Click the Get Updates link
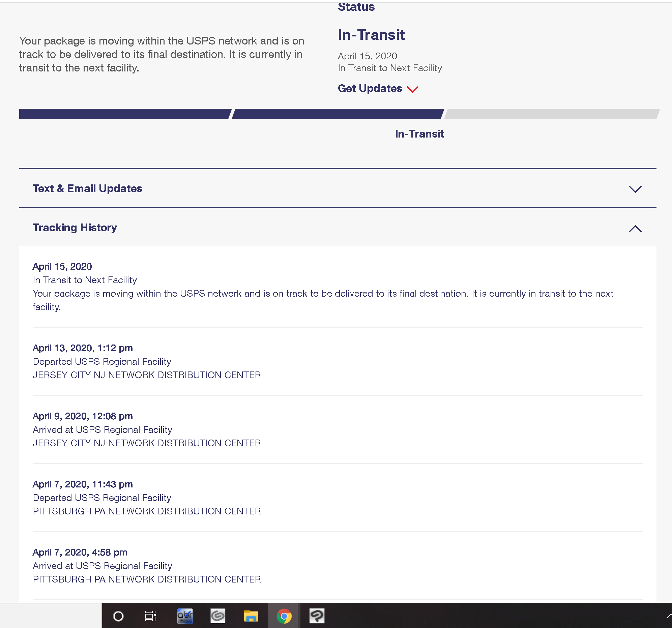Image resolution: width=672 pixels, height=628 pixels. (370, 89)
